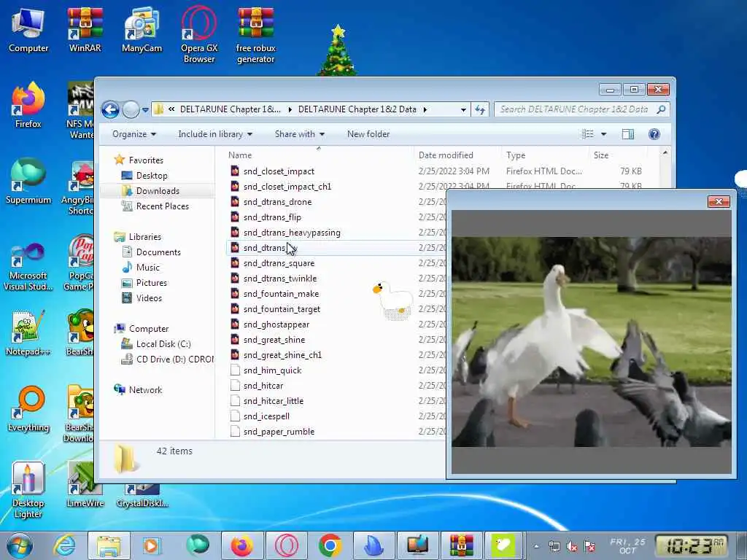The width and height of the screenshot is (747, 560).
Task: Open the free robux generator archive icon
Action: coord(256,35)
